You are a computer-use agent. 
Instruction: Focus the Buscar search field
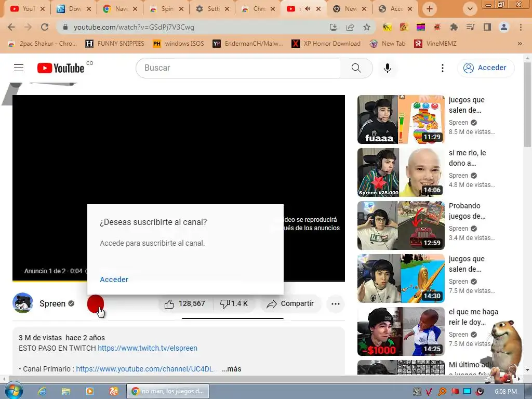[238, 68]
